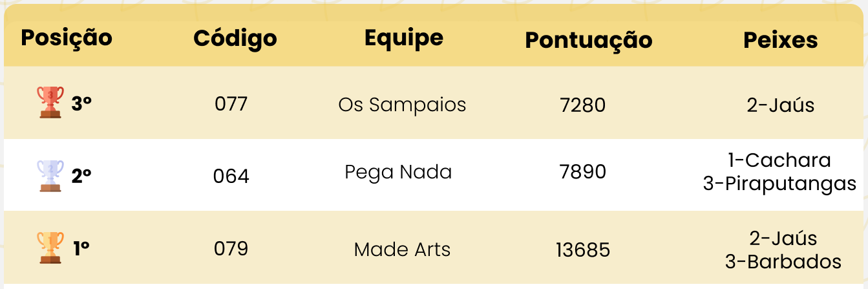868x289 pixels.
Task: Select the Código column header
Action: pyautogui.click(x=235, y=38)
